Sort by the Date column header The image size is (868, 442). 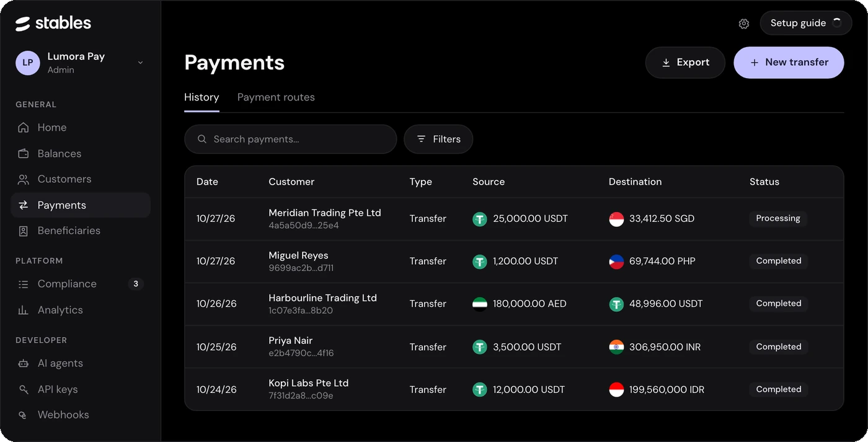[207, 182]
